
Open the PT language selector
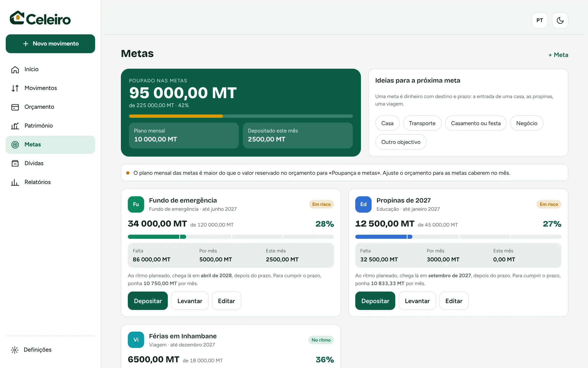coord(540,20)
